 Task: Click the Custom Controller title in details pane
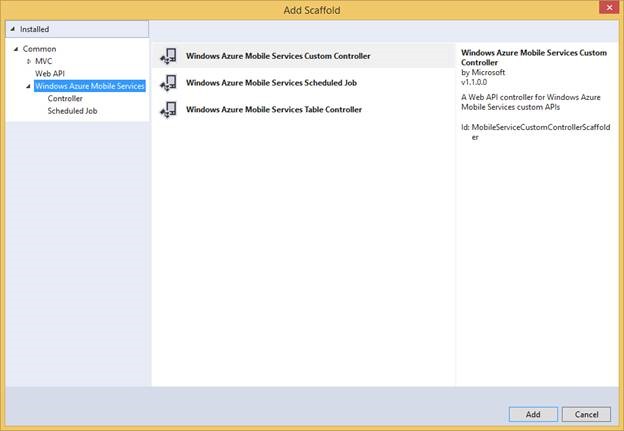click(534, 57)
